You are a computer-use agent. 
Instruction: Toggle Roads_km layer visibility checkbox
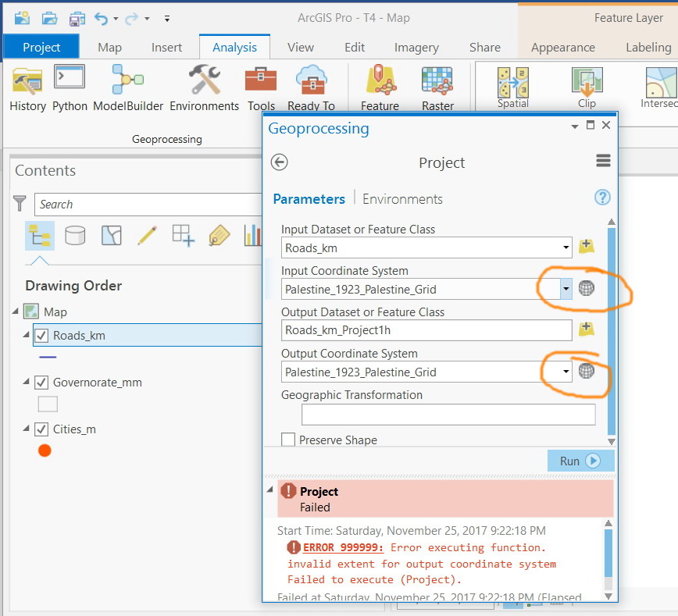[x=41, y=336]
